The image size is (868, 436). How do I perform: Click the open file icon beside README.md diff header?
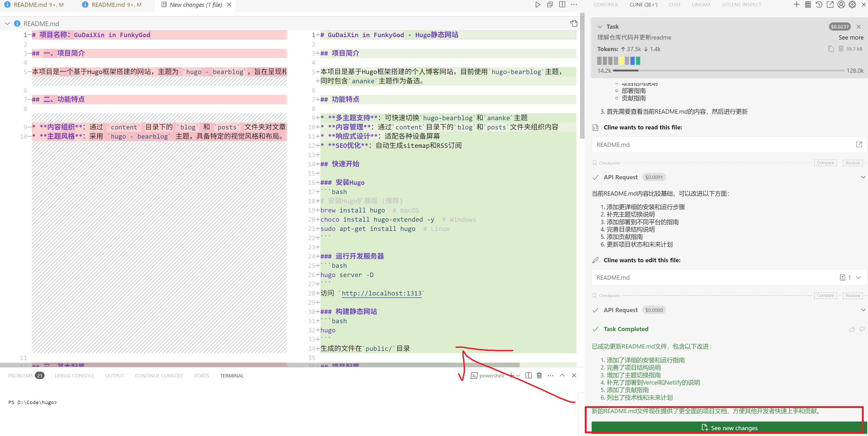pos(573,23)
